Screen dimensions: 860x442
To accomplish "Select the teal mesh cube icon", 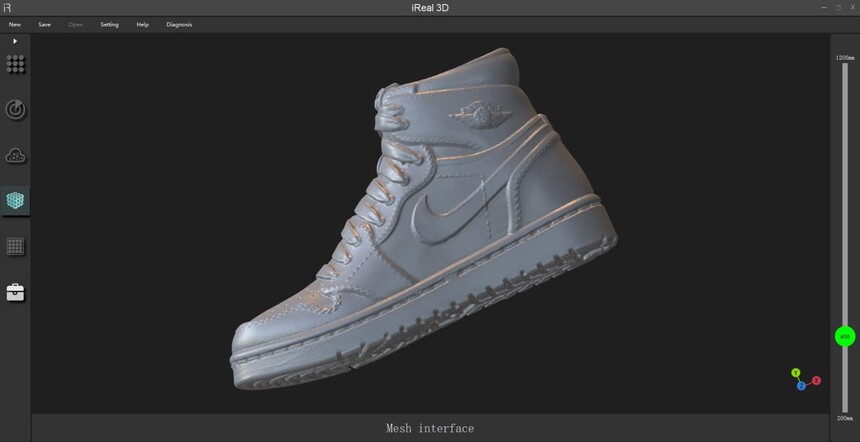I will (15, 201).
